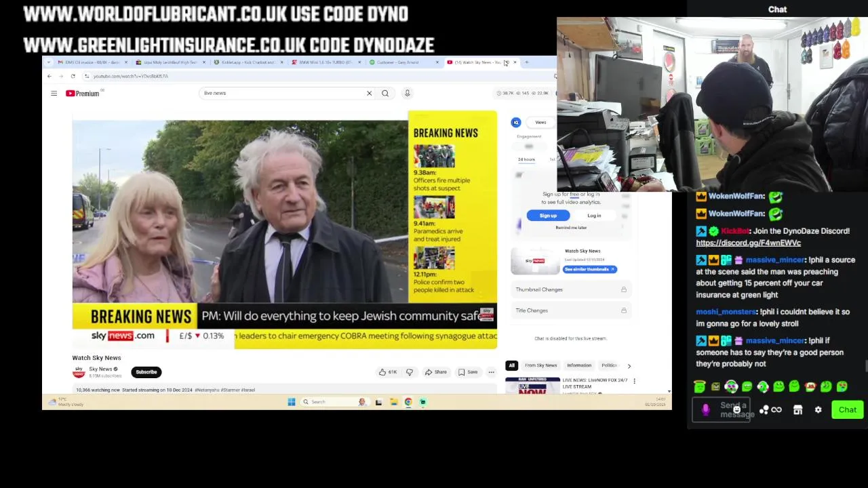Image resolution: width=868 pixels, height=488 pixels.
Task: Click moshi_monsters username in chat
Action: [x=726, y=312]
